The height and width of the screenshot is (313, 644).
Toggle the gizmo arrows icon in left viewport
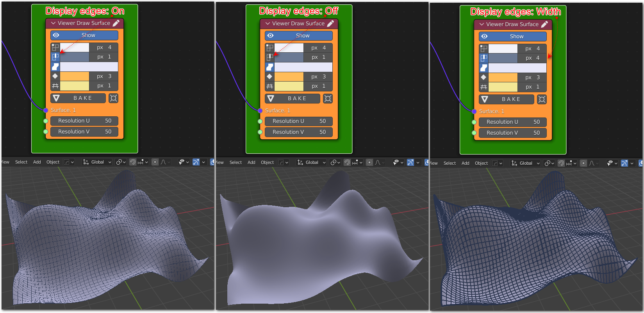[x=196, y=162]
